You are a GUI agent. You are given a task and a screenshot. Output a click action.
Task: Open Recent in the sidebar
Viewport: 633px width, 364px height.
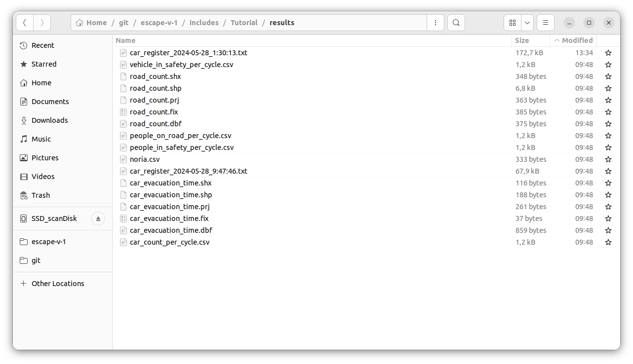point(42,45)
